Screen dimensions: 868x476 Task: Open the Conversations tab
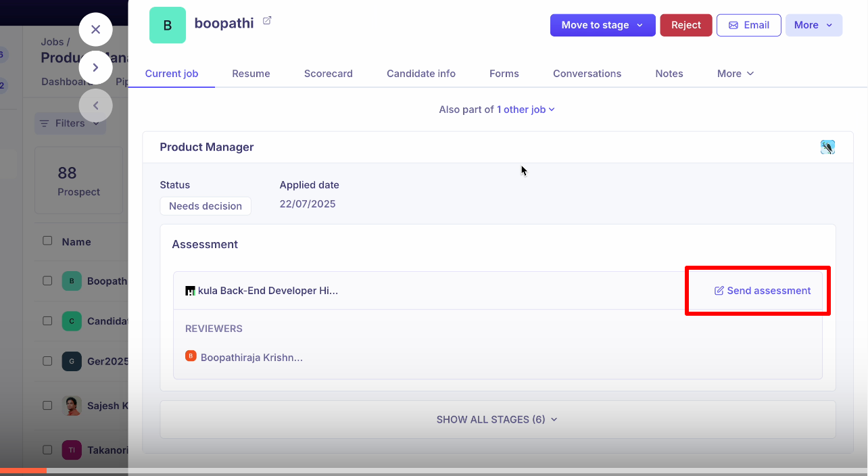(587, 74)
